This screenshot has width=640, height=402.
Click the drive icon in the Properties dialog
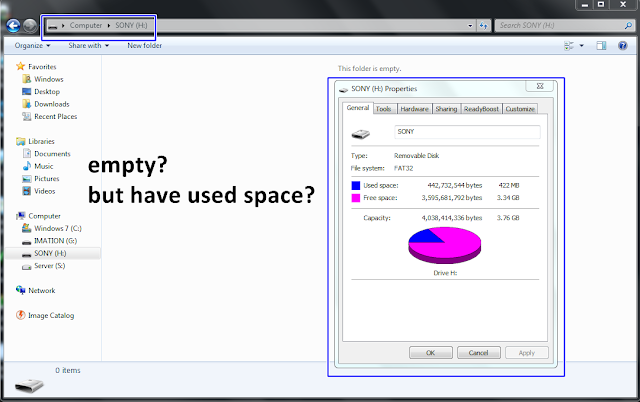360,133
